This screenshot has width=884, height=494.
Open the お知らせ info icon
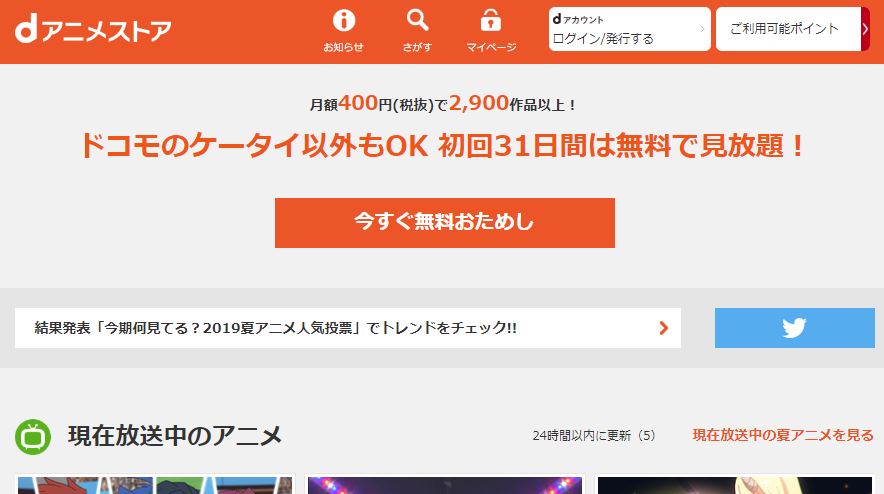(343, 21)
